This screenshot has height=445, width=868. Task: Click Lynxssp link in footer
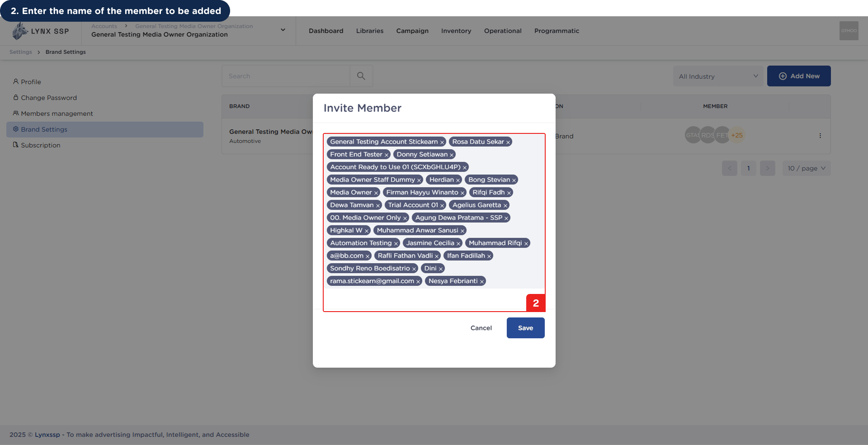(x=47, y=435)
